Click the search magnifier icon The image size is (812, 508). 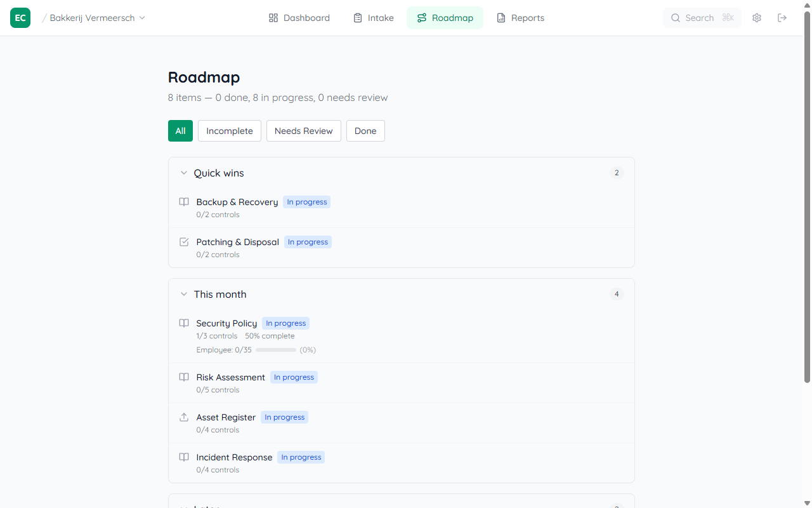(676, 18)
